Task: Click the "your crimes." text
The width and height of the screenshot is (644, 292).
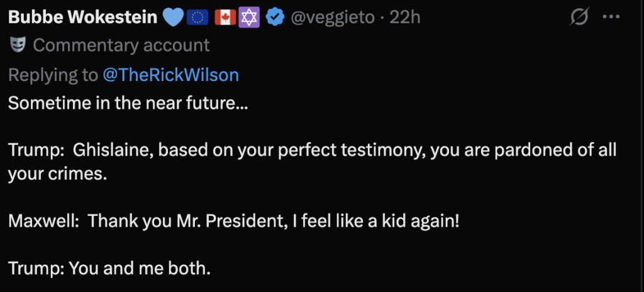Action: (x=58, y=175)
